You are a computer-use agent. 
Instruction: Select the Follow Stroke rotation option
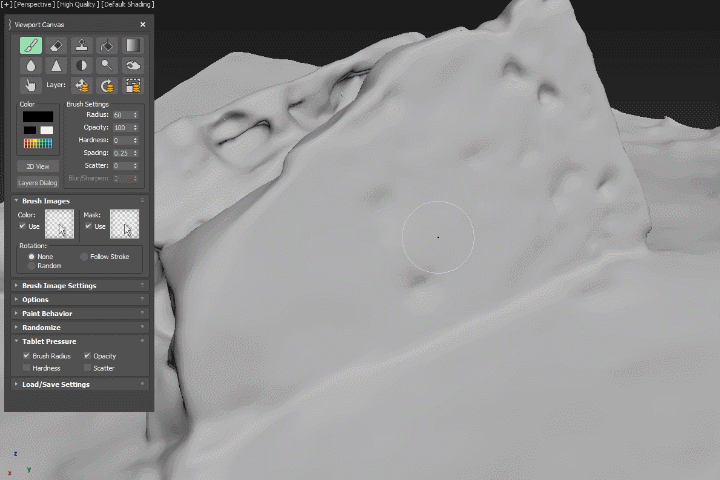coord(84,257)
